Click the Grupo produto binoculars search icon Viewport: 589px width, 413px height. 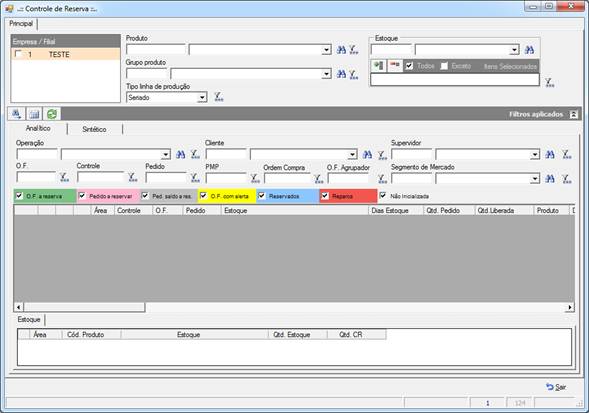[x=341, y=74]
